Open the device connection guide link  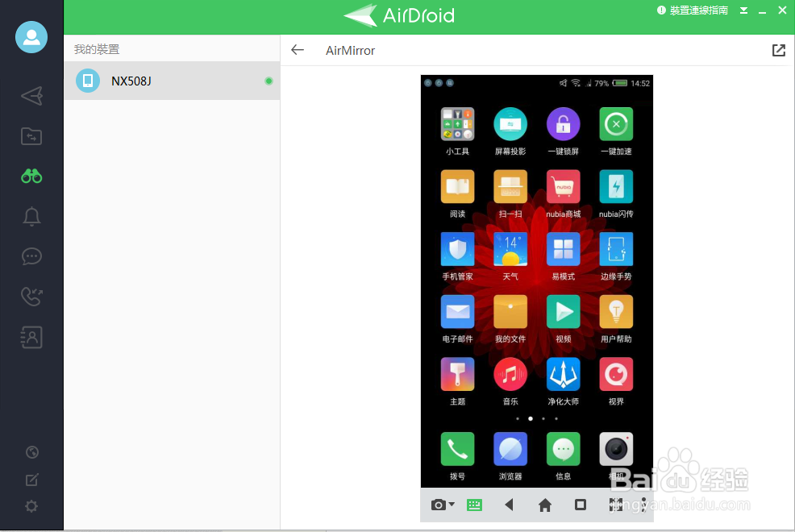click(693, 10)
